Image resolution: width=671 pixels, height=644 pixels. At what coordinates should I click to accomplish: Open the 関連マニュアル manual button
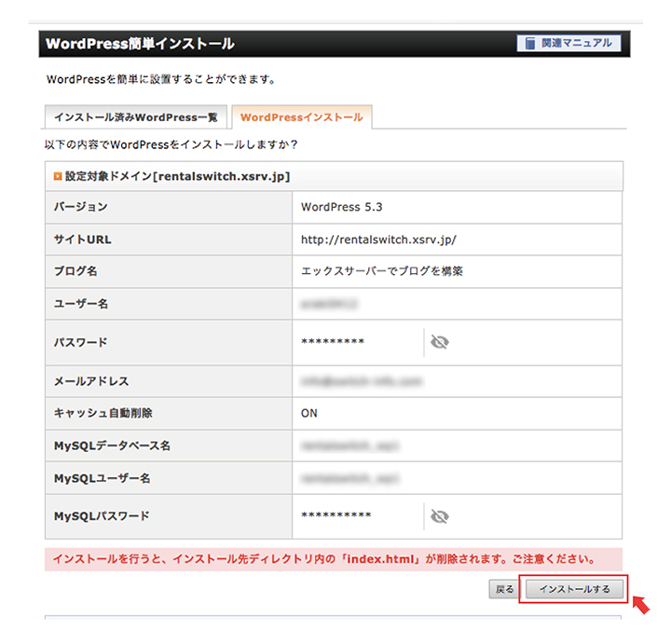coord(568,43)
